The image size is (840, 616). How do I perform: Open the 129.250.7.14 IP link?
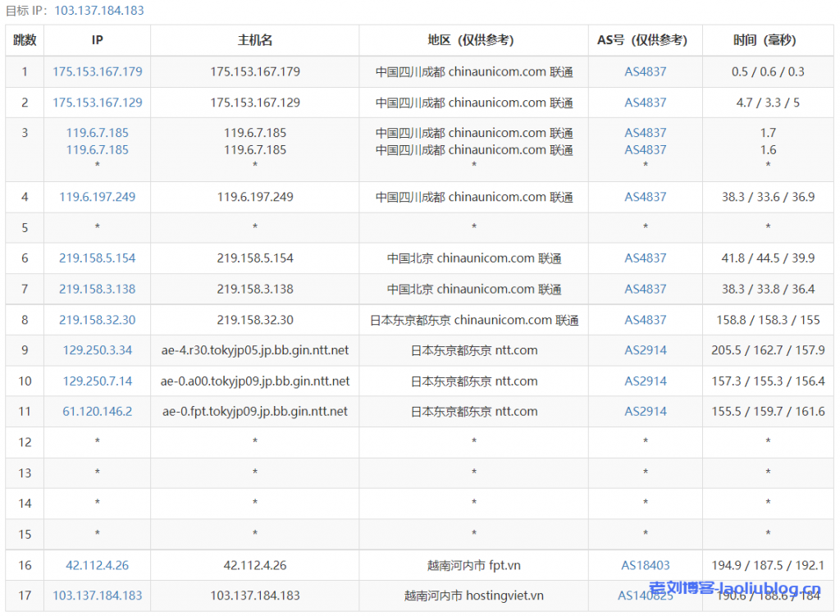click(97, 381)
